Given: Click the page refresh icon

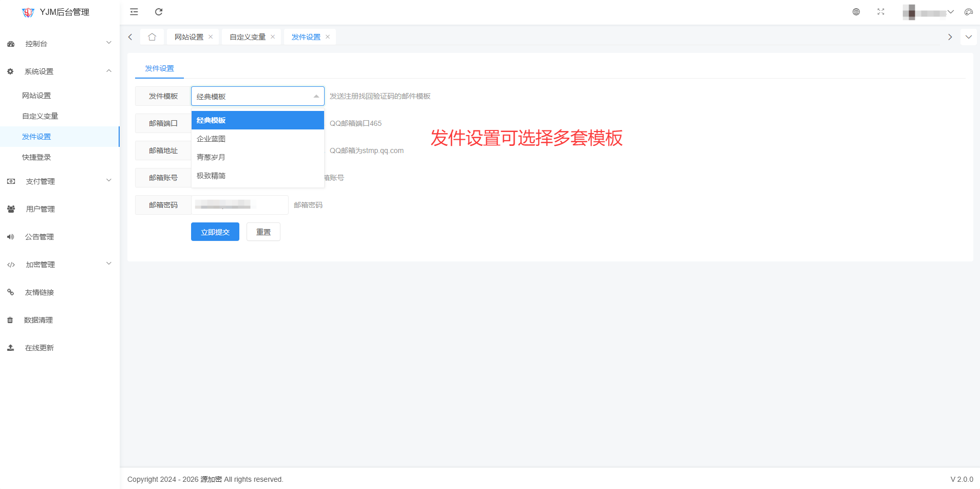Looking at the screenshot, I should (159, 12).
